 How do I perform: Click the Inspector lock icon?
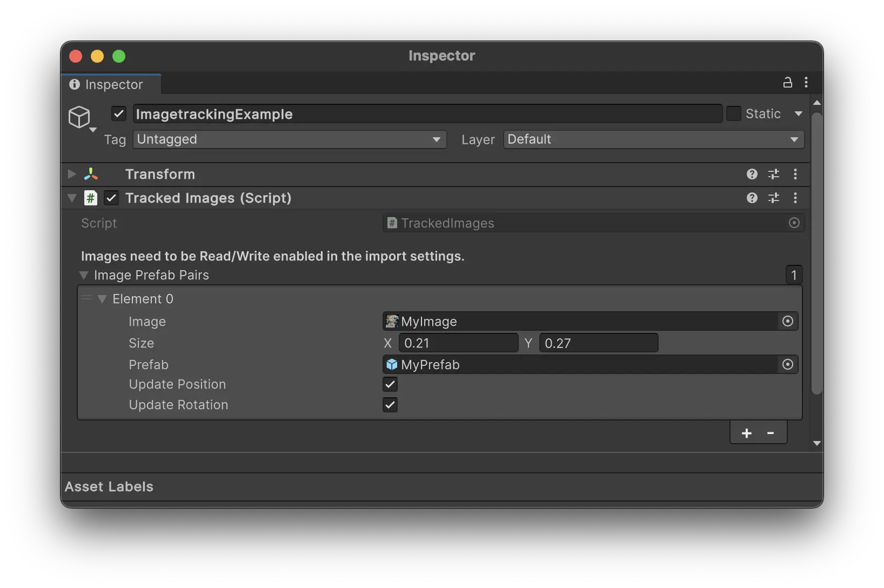click(x=787, y=83)
